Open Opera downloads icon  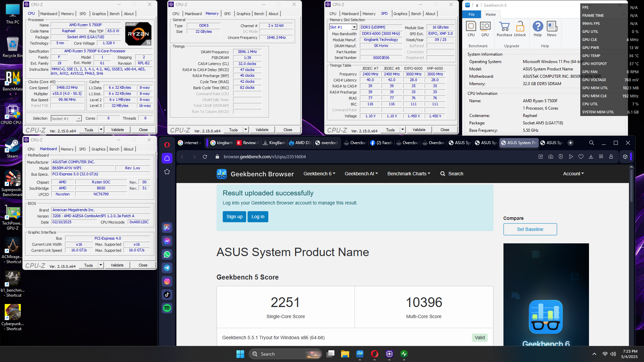point(591,157)
